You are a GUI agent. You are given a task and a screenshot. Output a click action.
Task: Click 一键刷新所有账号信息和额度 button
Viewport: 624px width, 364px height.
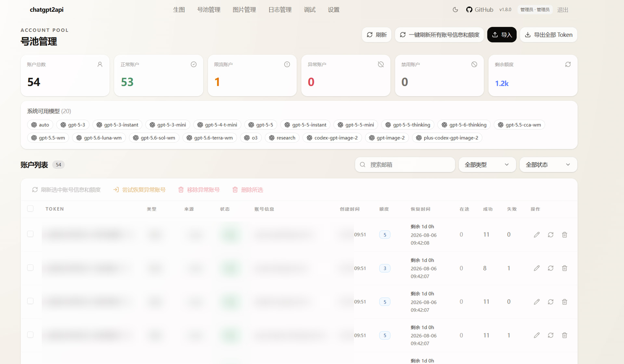pos(439,35)
